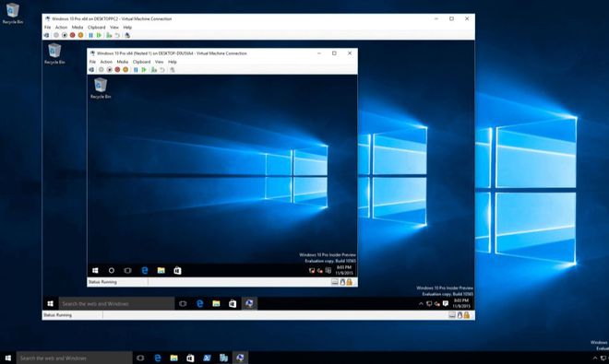This screenshot has height=364, width=609.
Task: Launch Edge inside outer VM taskbar
Action: pos(199,304)
